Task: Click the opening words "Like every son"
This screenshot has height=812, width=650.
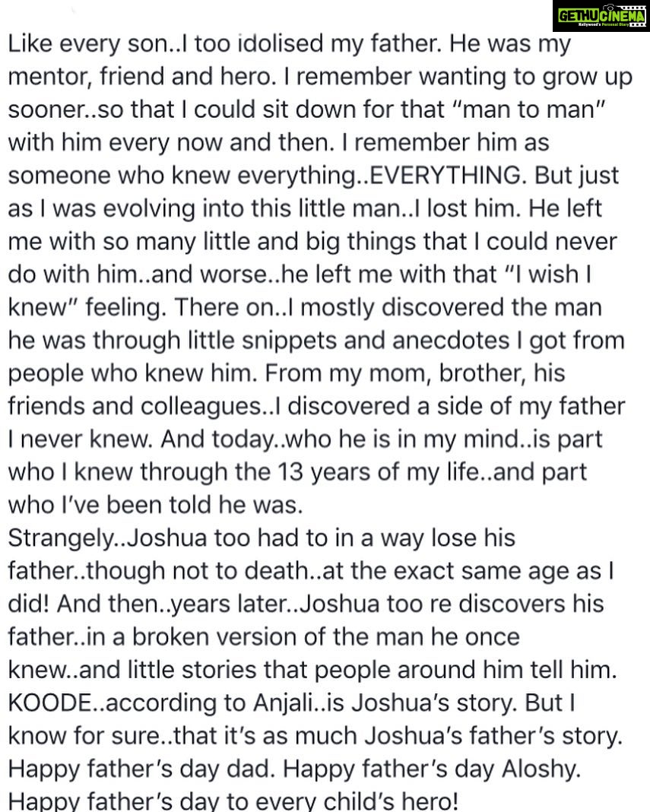Action: [x=88, y=44]
